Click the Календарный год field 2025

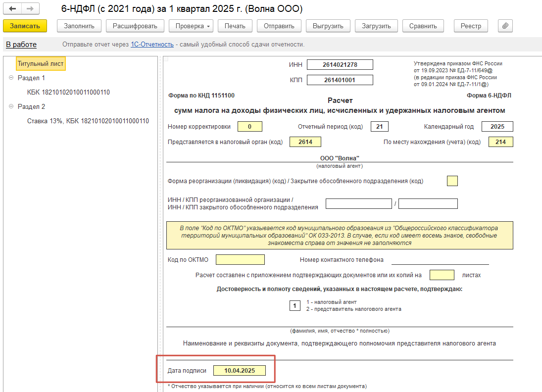497,127
